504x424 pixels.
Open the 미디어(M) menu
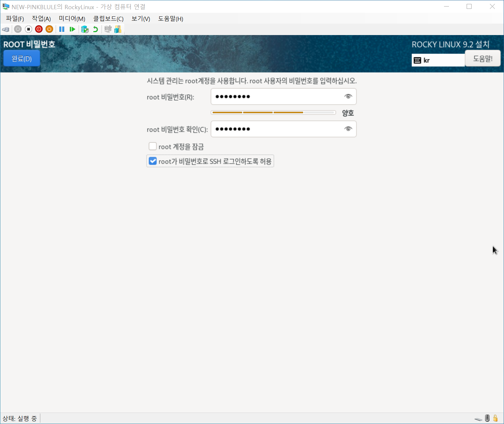[x=72, y=19]
